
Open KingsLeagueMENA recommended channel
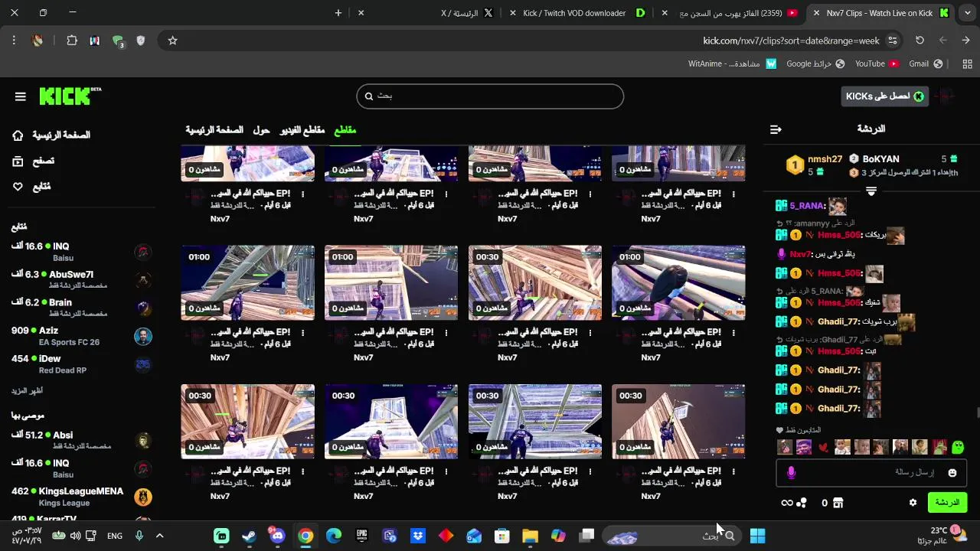[81, 497]
